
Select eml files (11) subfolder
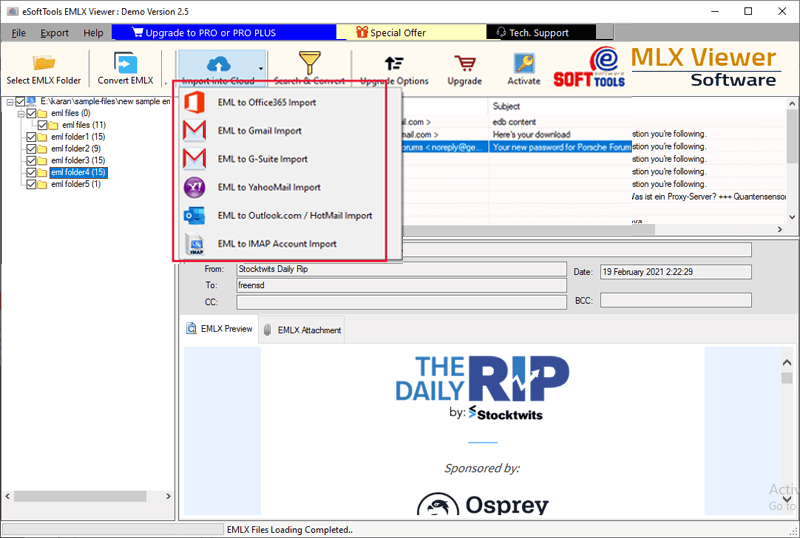tap(84, 125)
